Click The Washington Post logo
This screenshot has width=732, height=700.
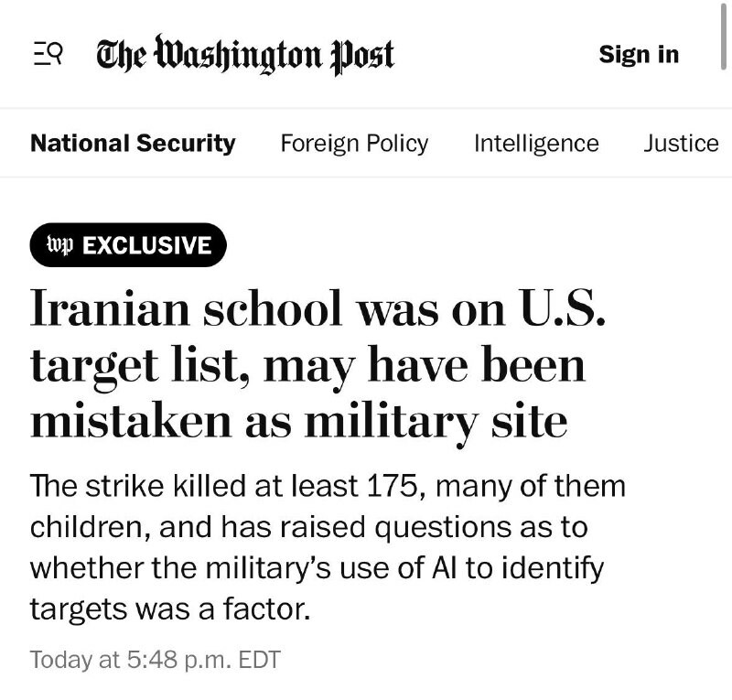point(245,55)
